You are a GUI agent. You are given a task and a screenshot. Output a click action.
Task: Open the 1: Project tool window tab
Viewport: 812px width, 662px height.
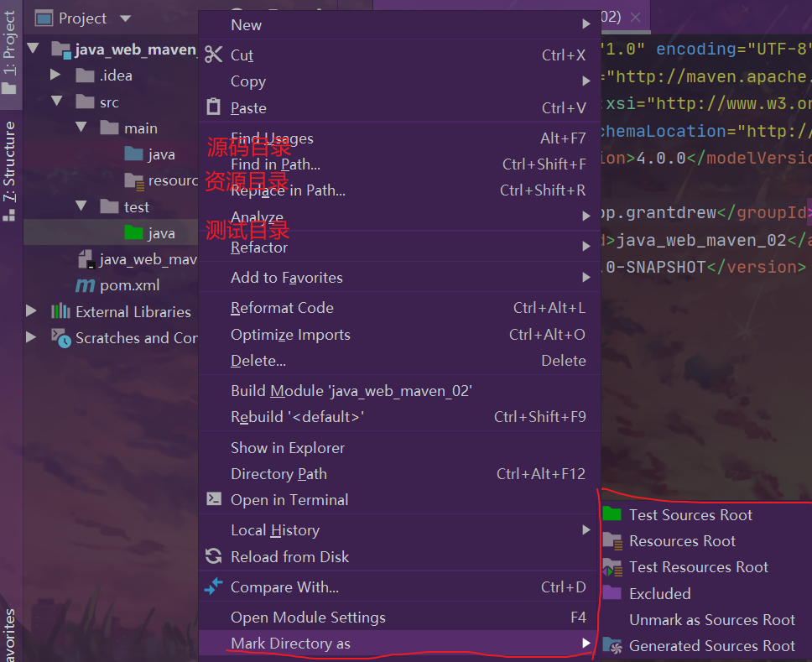10,53
